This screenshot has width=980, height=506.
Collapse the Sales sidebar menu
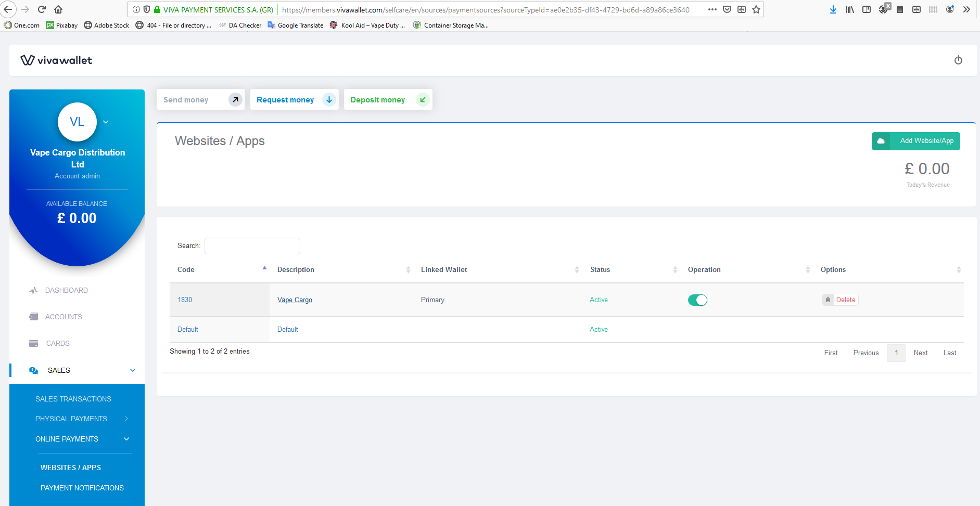pos(133,370)
